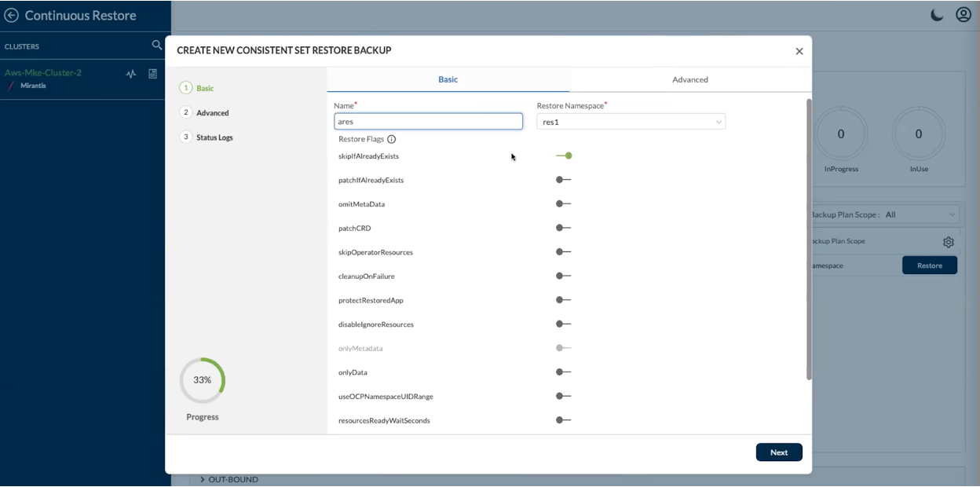Expand the OUT-BOUND section
This screenshot has height=487, width=980.
pyautogui.click(x=202, y=479)
